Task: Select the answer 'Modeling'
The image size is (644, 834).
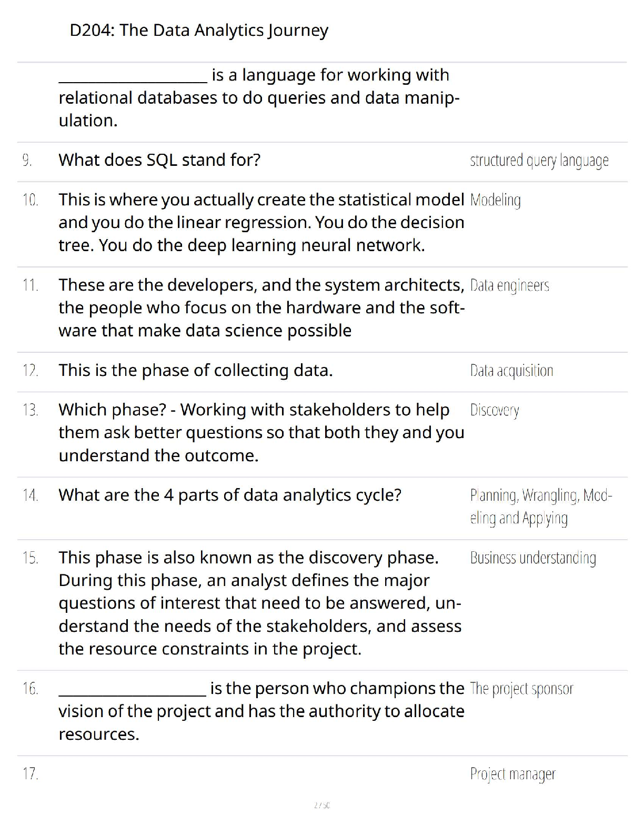Action: (x=496, y=201)
